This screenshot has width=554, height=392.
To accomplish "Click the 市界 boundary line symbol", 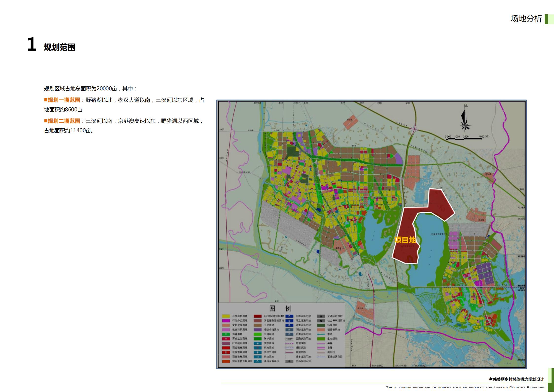I will pyautogui.click(x=321, y=348).
